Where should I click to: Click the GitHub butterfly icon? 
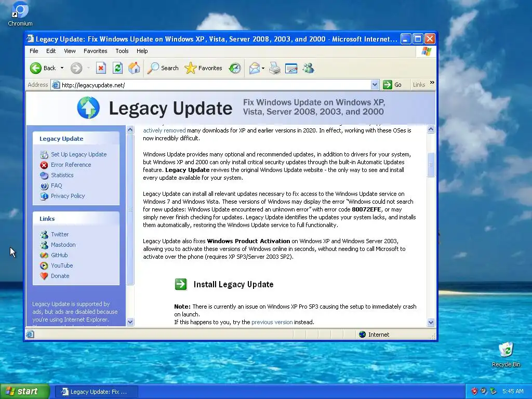[x=44, y=255]
